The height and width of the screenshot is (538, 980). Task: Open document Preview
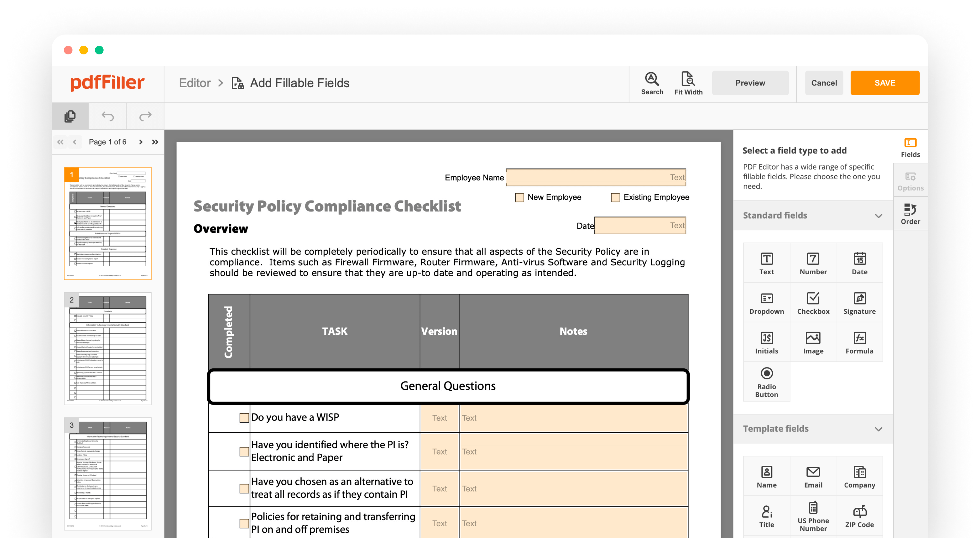(750, 83)
